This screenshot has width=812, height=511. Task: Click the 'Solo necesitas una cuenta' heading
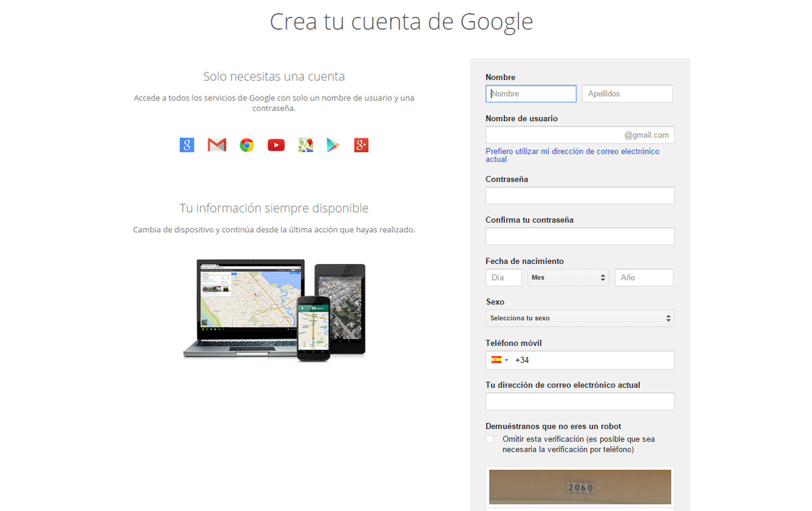point(274,76)
